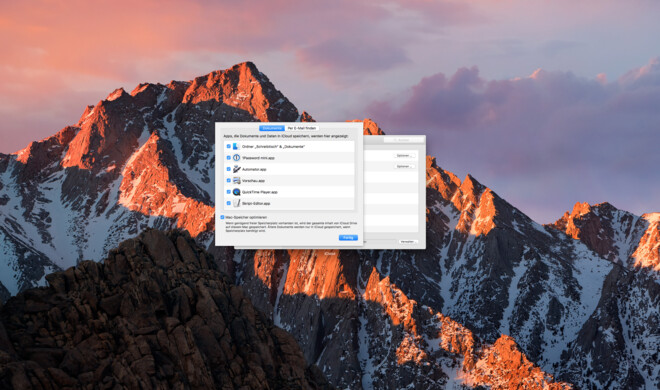The image size is (660, 390).
Task: Click upper Optionen button in iCloud window
Action: (x=405, y=156)
